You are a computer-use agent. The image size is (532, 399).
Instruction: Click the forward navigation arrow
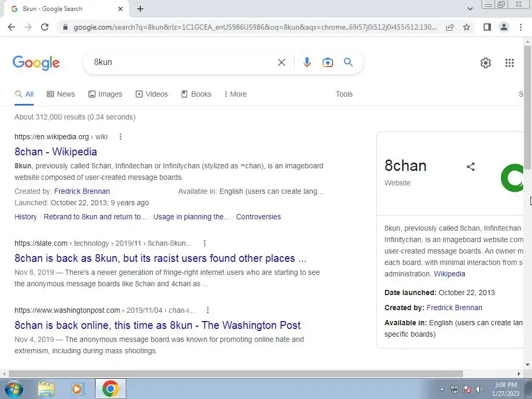(28, 27)
